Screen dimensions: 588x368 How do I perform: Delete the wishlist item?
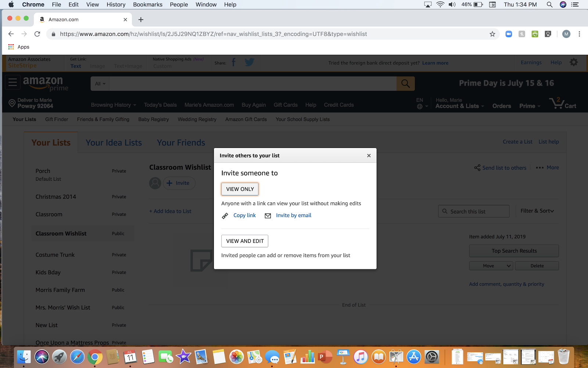(x=537, y=266)
